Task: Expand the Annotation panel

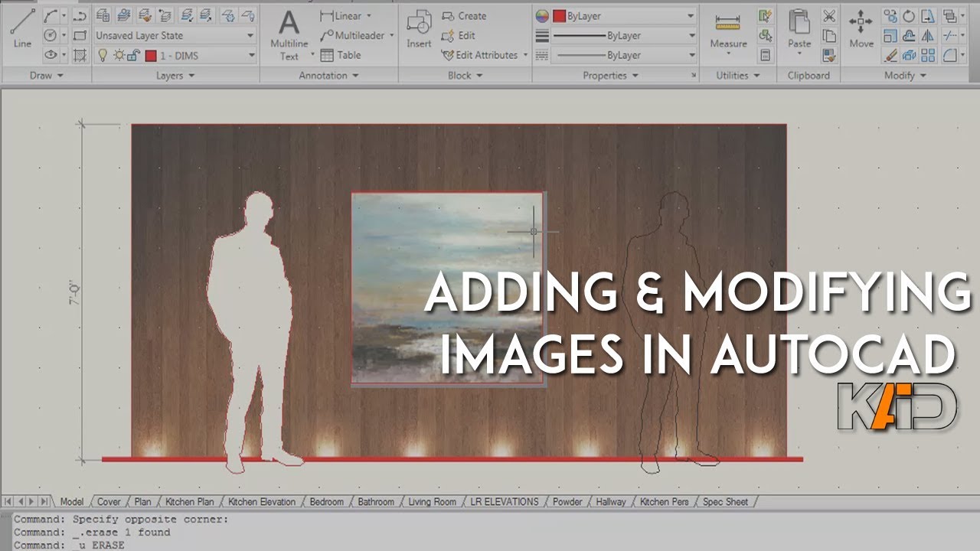Action: [x=328, y=75]
